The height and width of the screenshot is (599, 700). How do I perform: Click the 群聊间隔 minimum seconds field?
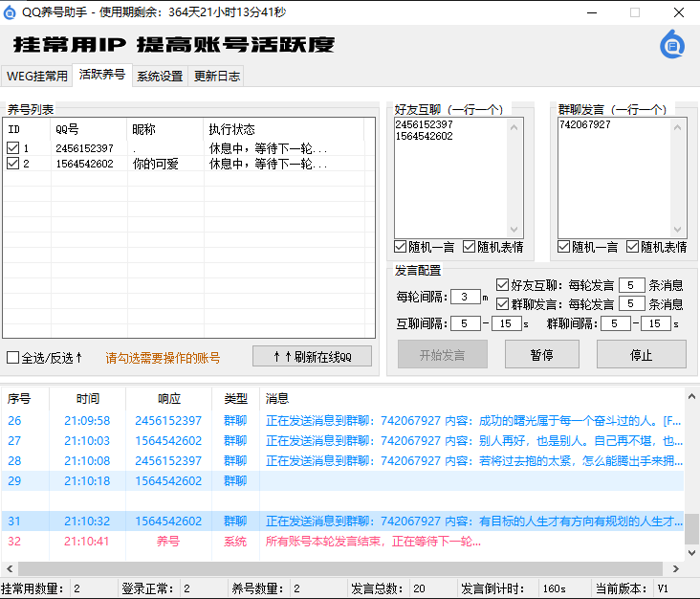[x=615, y=323]
